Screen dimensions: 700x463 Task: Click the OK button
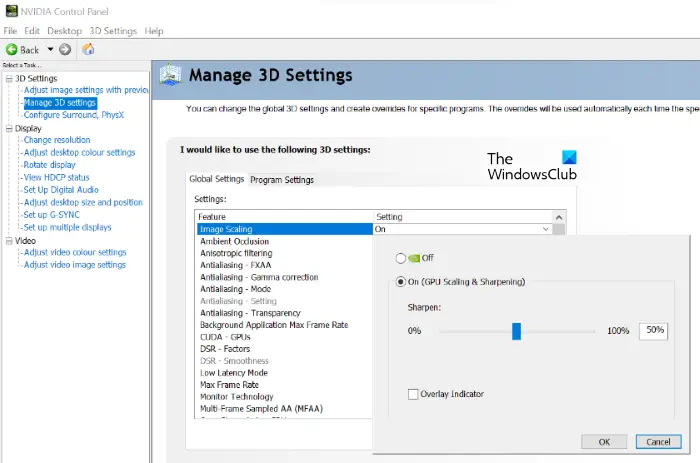(x=604, y=442)
